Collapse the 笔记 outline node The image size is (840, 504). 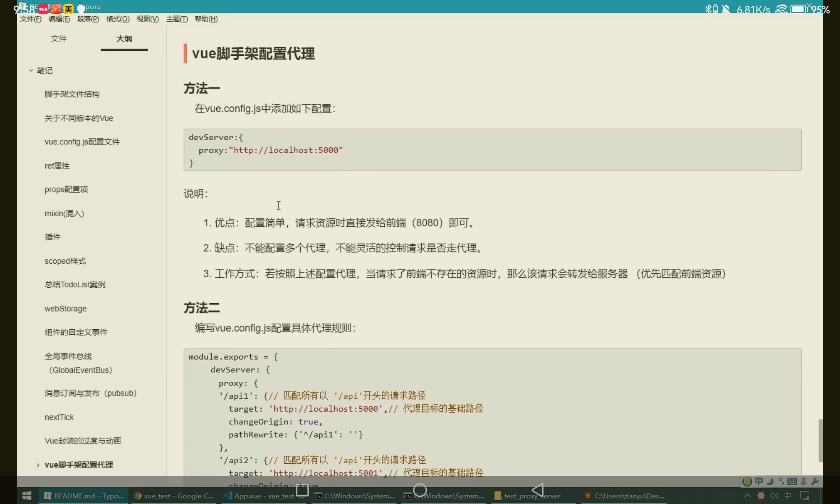31,71
